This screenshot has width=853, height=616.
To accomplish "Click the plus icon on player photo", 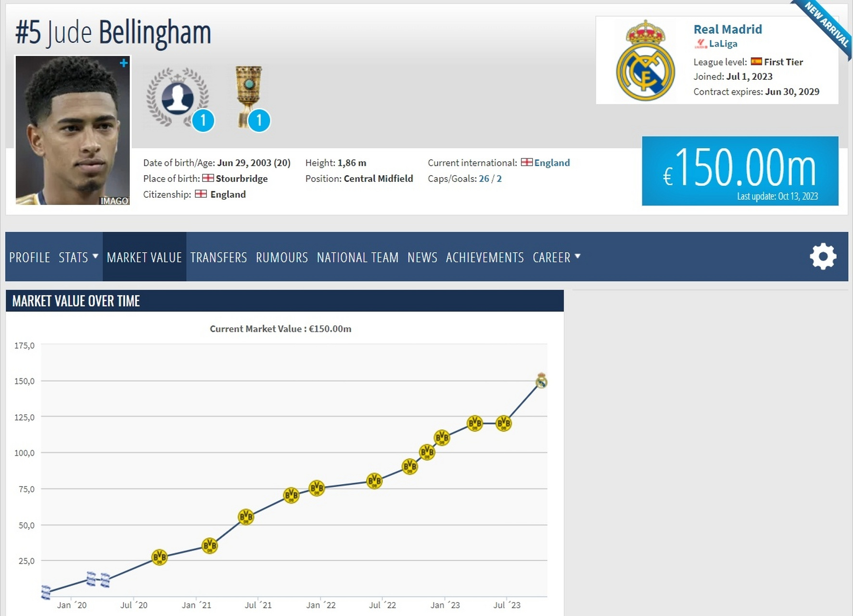I will (x=124, y=63).
